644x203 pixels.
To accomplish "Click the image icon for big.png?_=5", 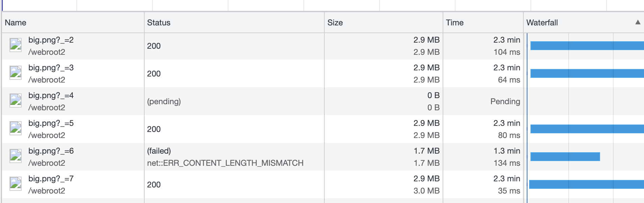I will tap(16, 128).
